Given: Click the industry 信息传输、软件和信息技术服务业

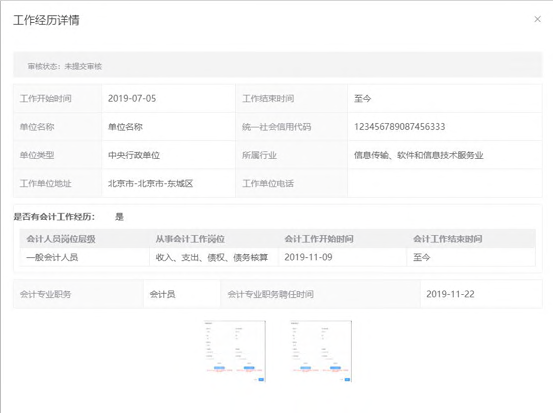Looking at the screenshot, I should (x=419, y=155).
